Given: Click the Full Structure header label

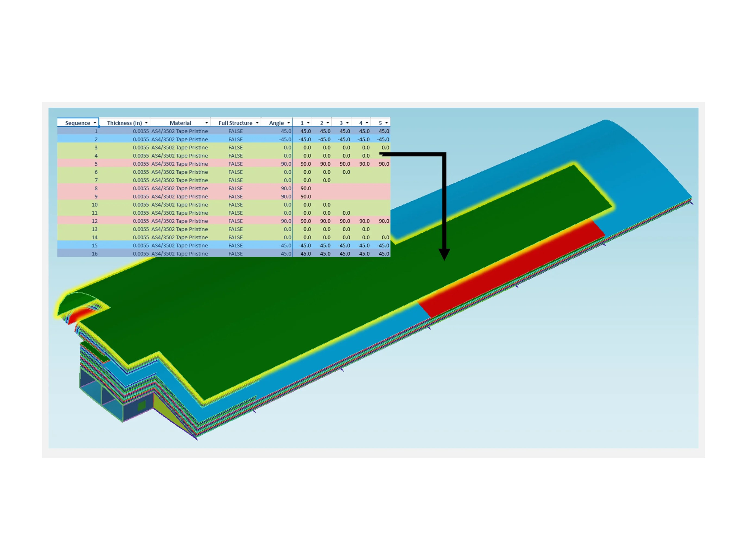Looking at the screenshot, I should point(236,123).
